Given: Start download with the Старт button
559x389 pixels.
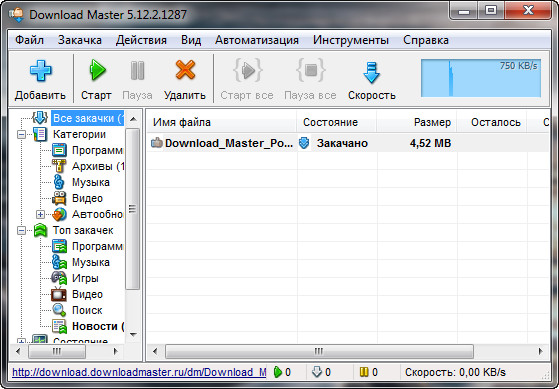Looking at the screenshot, I should (x=96, y=79).
